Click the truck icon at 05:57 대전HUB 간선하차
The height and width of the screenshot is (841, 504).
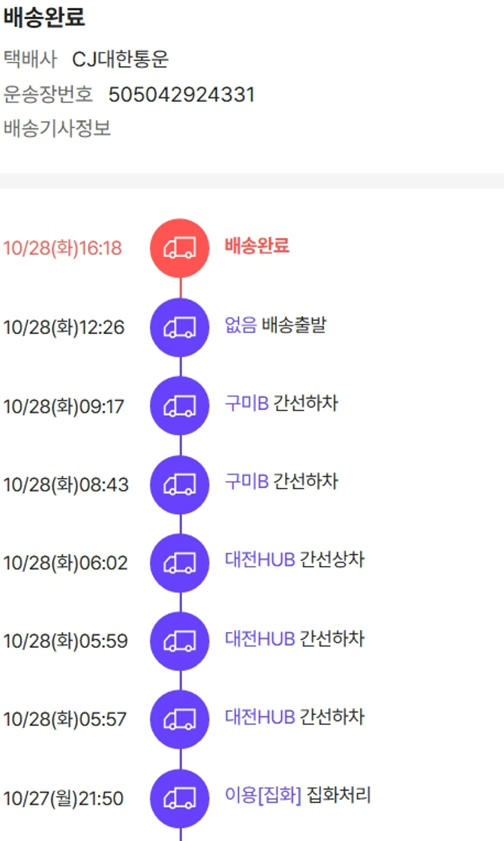pyautogui.click(x=179, y=719)
